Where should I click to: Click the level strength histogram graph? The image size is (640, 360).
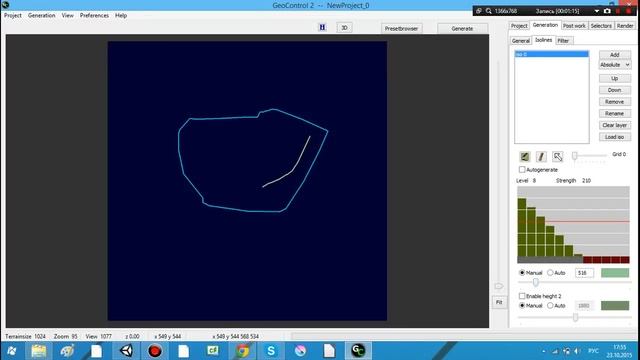click(x=573, y=224)
